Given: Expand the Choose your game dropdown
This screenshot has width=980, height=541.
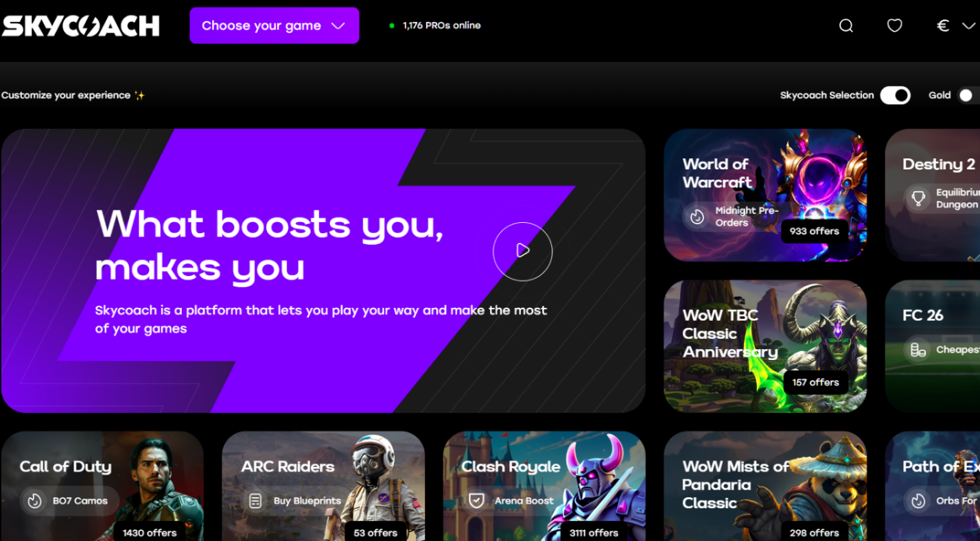Looking at the screenshot, I should (x=274, y=26).
